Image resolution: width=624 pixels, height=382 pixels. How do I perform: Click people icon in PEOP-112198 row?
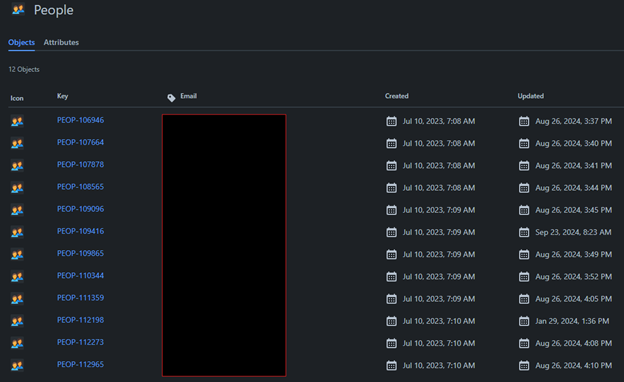[17, 321]
